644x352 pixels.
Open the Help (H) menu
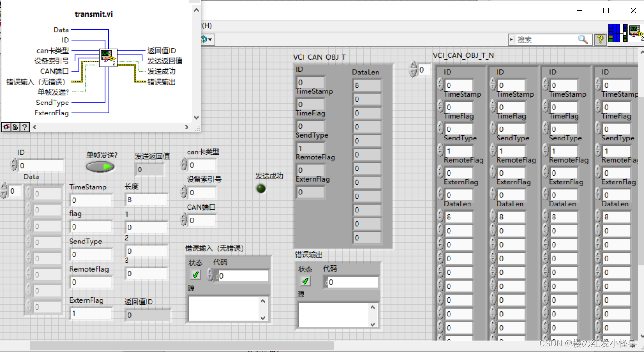[207, 25]
